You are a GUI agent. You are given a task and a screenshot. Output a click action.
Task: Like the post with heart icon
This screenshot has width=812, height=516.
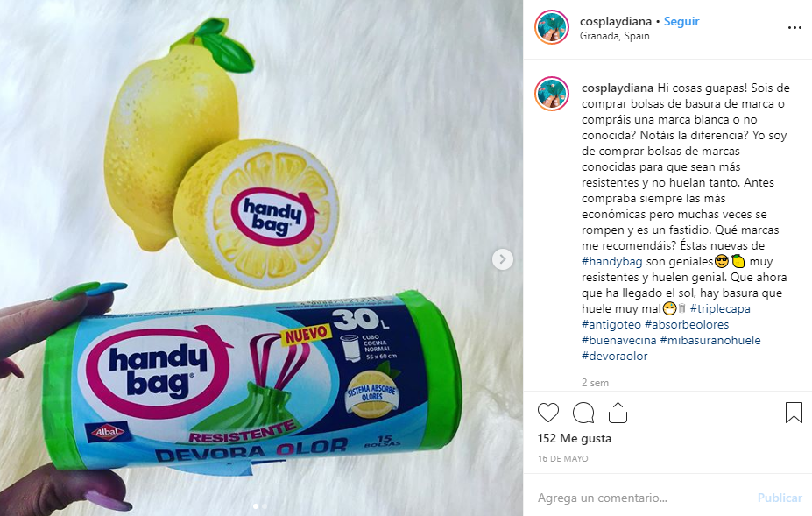point(547,413)
